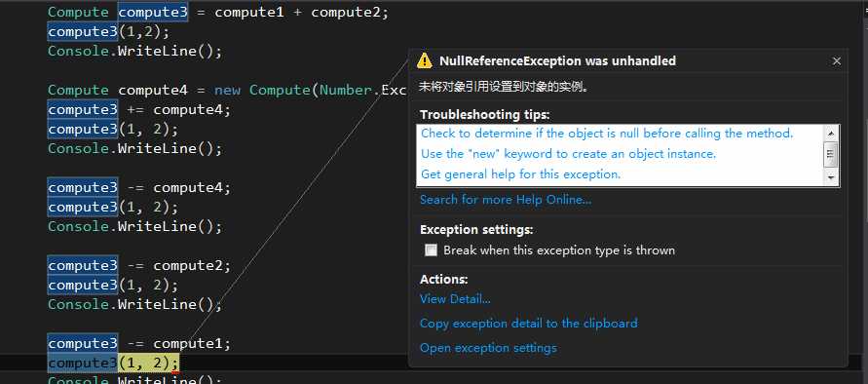Click the line 'compute3 -= compute1;'
This screenshot has width=868, height=384.
(139, 343)
